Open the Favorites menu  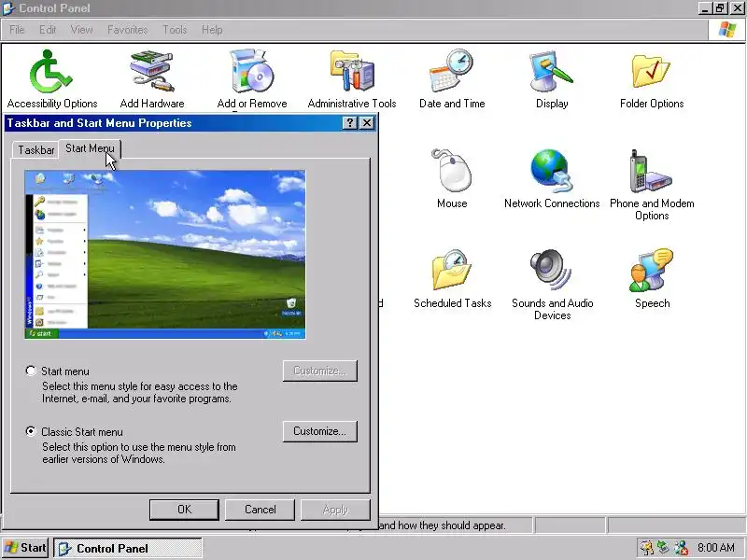pos(127,30)
